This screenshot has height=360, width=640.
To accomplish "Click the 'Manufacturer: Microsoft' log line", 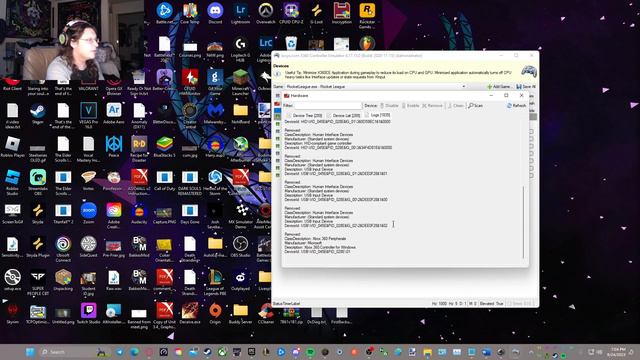I will point(303,243).
